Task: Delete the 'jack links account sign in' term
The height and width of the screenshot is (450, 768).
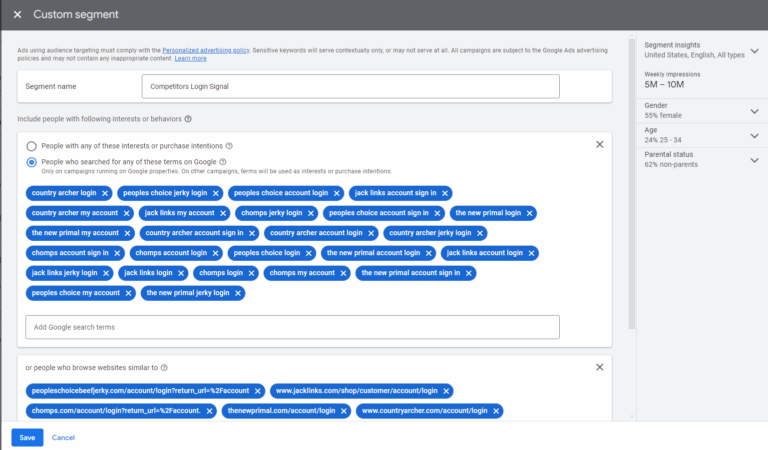Action: [x=445, y=193]
